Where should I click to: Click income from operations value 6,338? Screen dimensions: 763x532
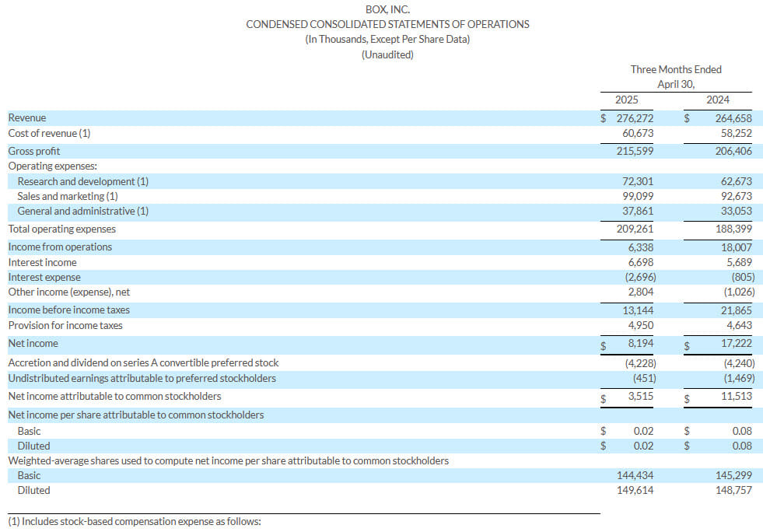coord(640,247)
